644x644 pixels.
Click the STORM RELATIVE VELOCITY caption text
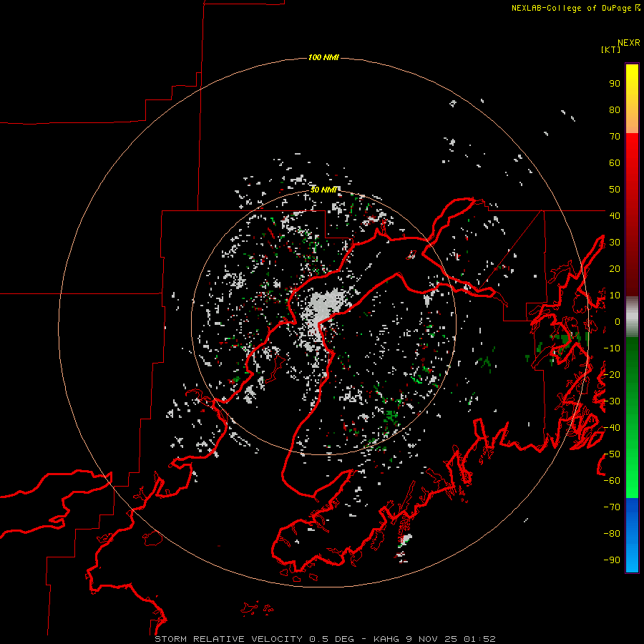click(228, 639)
